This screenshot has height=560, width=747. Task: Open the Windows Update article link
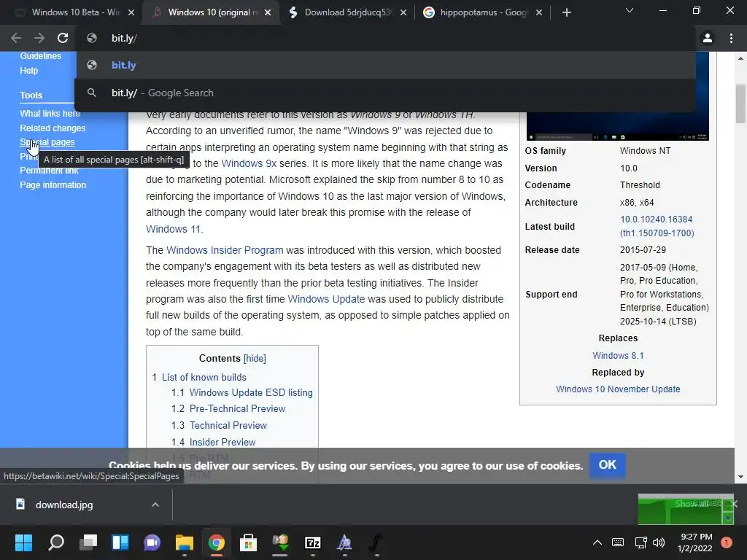[x=326, y=299]
